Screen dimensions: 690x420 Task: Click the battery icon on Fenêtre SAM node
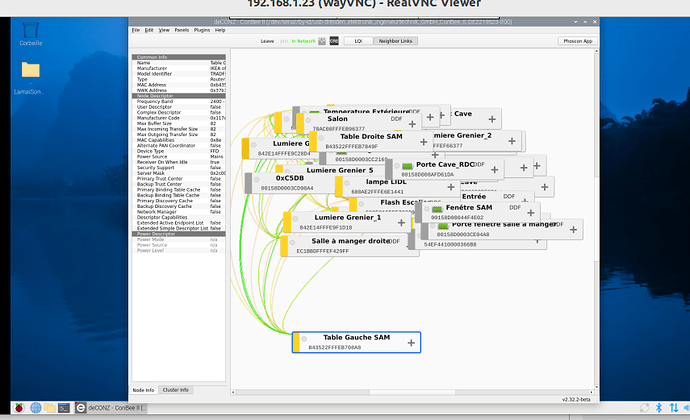tap(437, 209)
